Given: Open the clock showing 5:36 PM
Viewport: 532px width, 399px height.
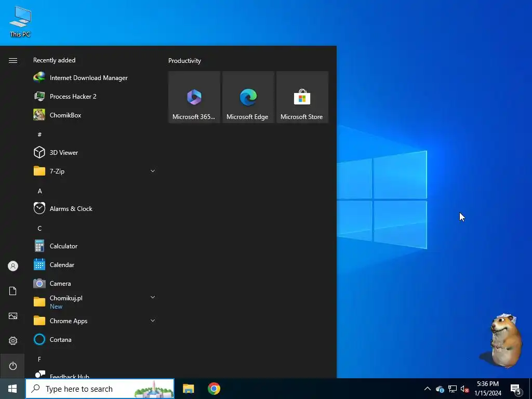Looking at the screenshot, I should point(488,389).
